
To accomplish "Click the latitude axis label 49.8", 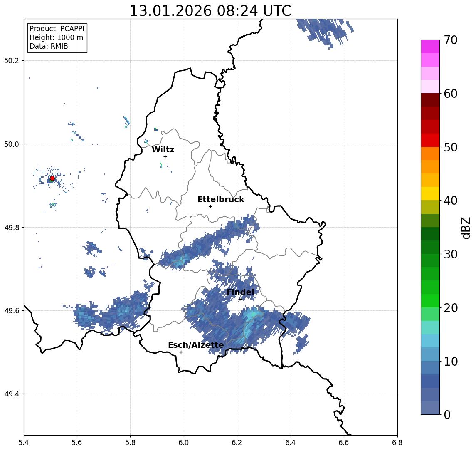I will point(11,227).
